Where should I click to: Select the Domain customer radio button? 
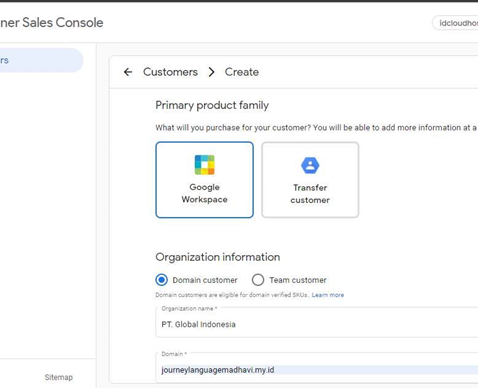(162, 280)
